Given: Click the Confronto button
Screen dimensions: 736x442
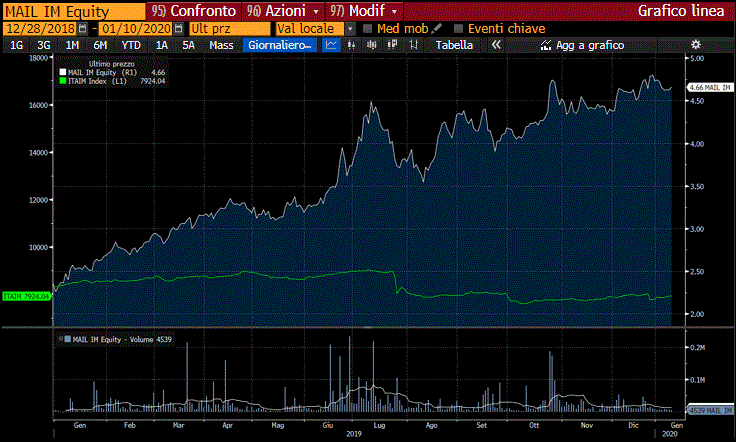Looking at the screenshot, I should tap(187, 10).
